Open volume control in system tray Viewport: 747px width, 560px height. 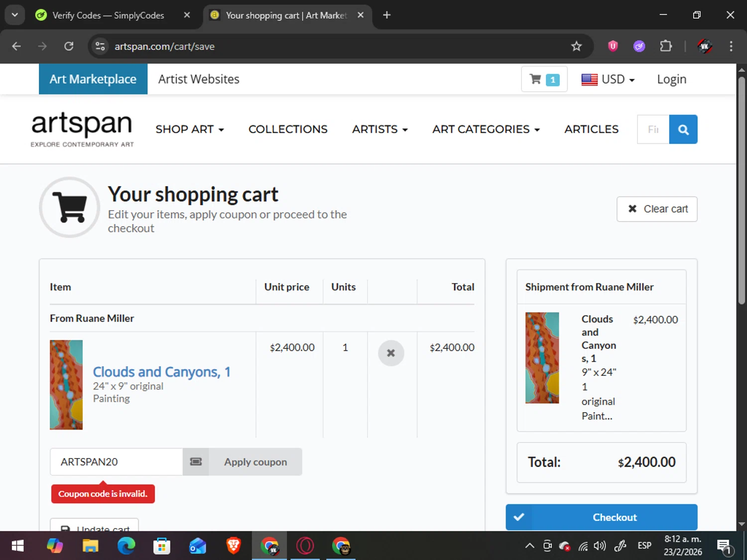[600, 546]
